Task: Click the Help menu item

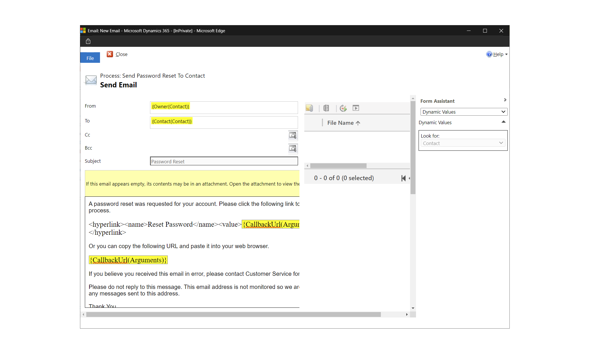Action: tap(497, 54)
